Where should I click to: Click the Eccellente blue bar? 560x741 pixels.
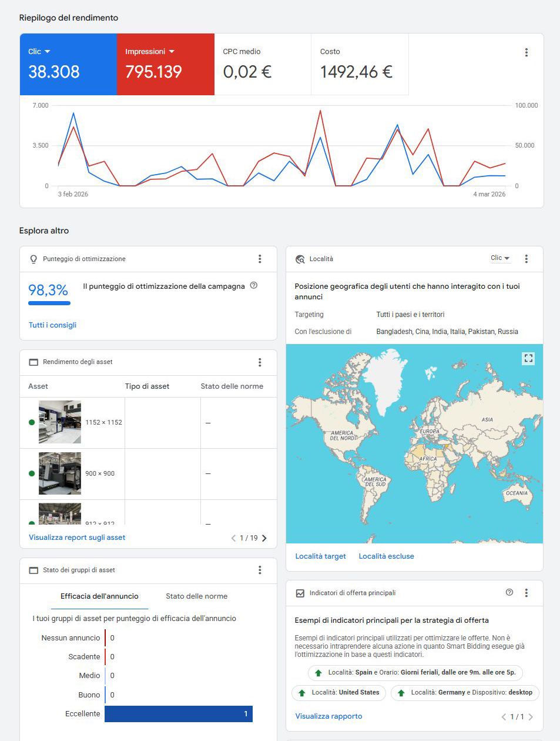pyautogui.click(x=179, y=714)
